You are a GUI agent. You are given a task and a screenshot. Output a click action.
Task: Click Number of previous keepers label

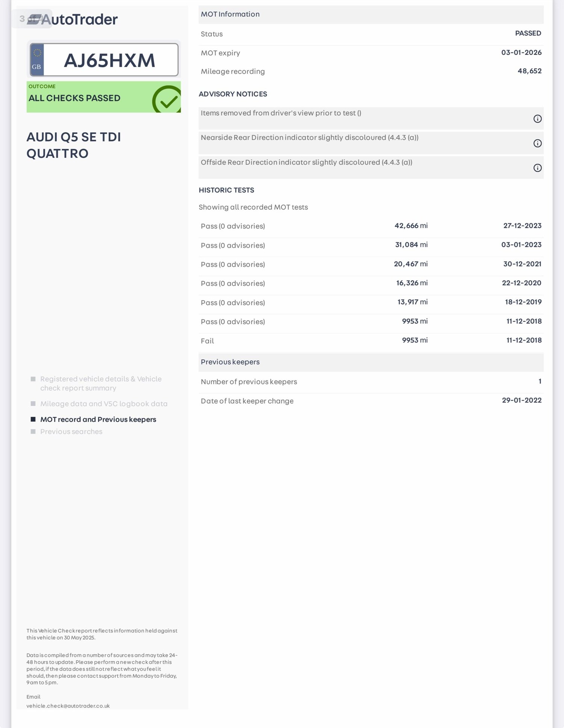point(249,382)
